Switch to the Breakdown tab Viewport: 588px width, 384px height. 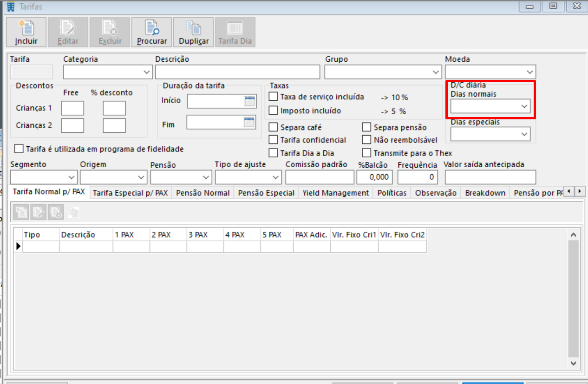(x=485, y=193)
